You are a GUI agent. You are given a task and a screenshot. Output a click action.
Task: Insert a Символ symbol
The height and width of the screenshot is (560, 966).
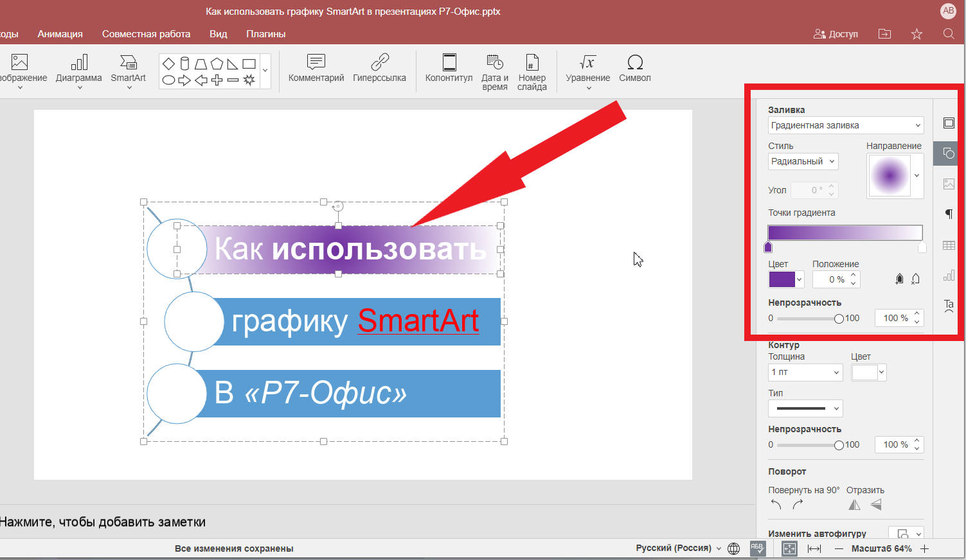635,68
